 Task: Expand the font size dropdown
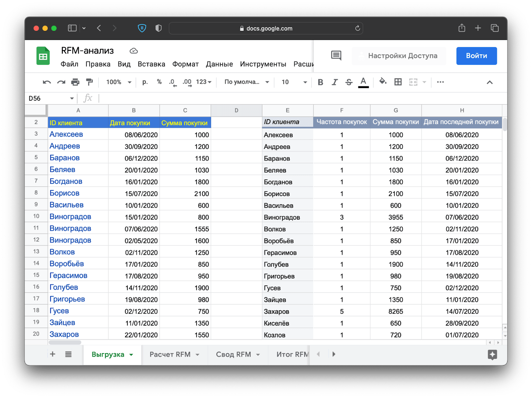pyautogui.click(x=294, y=82)
